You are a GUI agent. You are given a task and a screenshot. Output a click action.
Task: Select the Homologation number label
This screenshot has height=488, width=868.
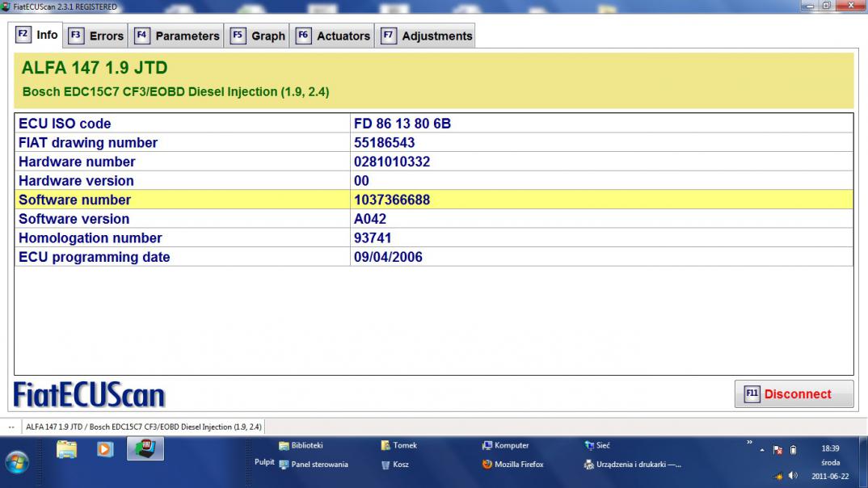(91, 238)
